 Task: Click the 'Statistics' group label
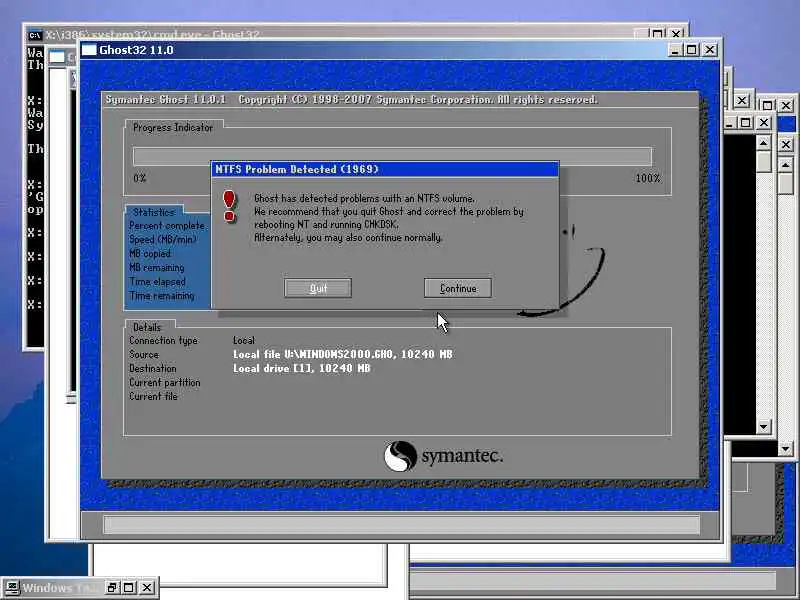pyautogui.click(x=154, y=212)
